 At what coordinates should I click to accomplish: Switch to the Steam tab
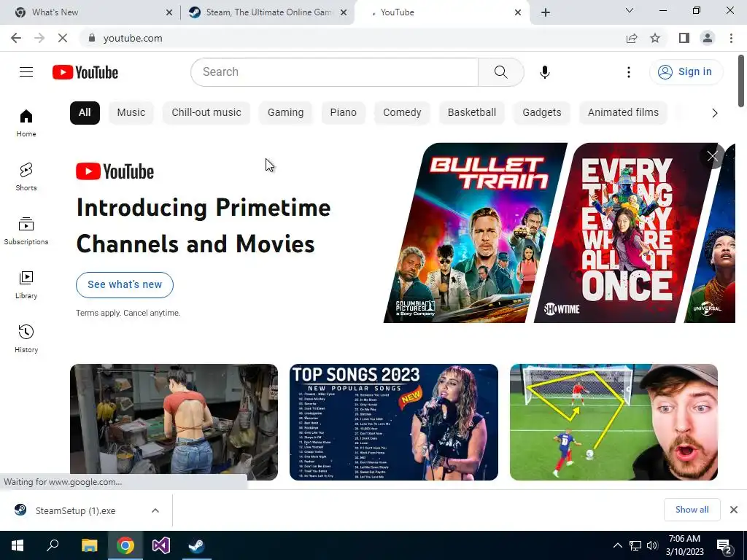[267, 12]
